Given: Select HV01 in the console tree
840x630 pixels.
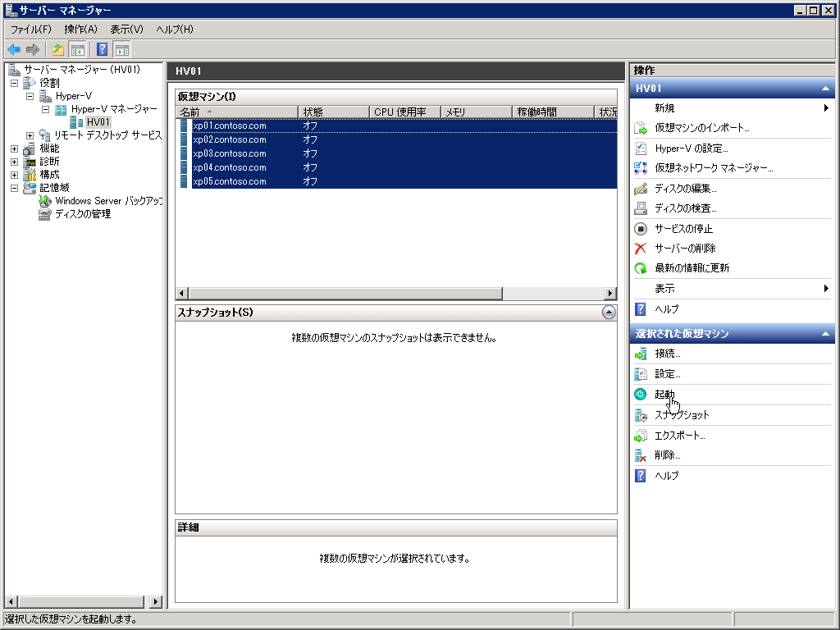Looking at the screenshot, I should click(x=98, y=123).
